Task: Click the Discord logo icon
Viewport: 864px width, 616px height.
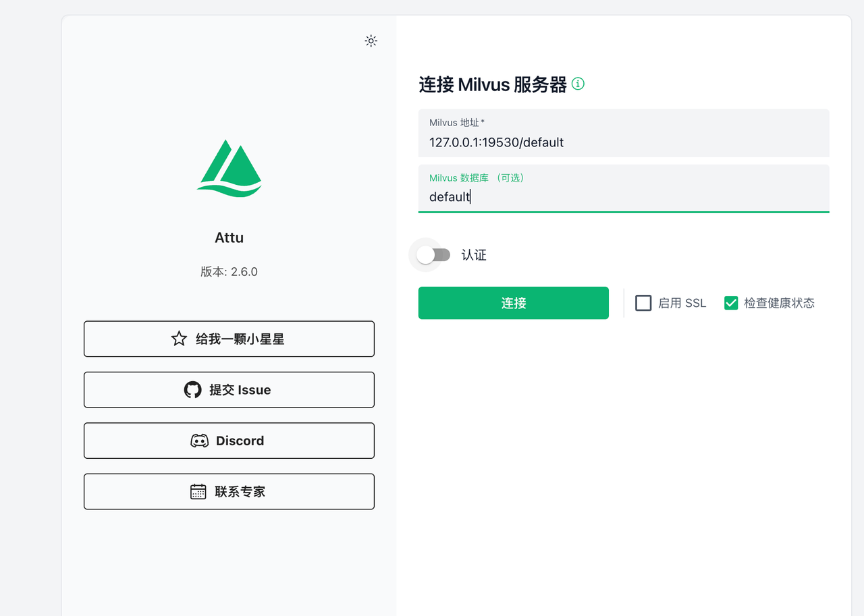Action: tap(199, 441)
